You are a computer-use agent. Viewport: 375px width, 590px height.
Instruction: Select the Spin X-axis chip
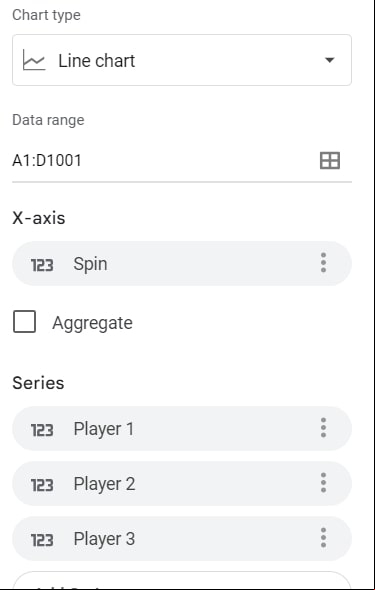pyautogui.click(x=182, y=263)
